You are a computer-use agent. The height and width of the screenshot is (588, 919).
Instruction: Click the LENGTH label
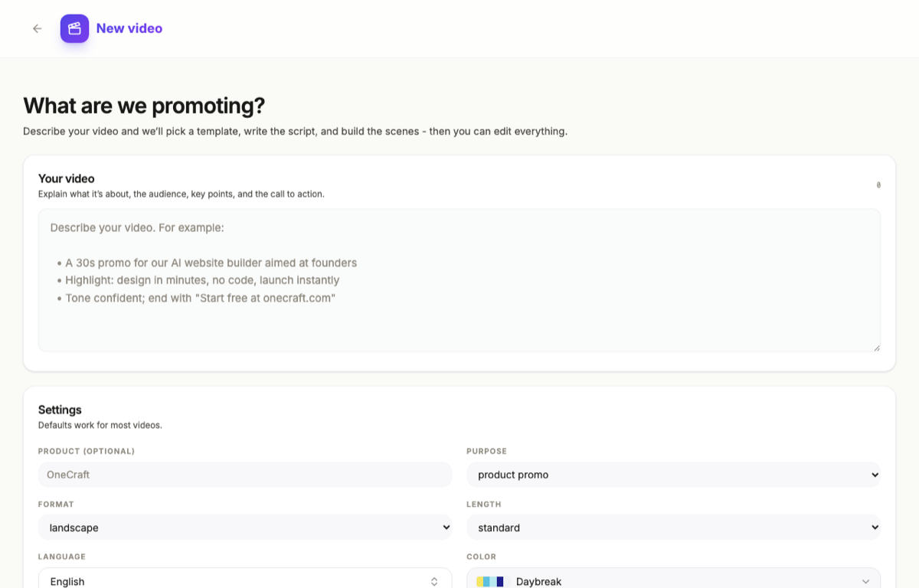click(484, 505)
